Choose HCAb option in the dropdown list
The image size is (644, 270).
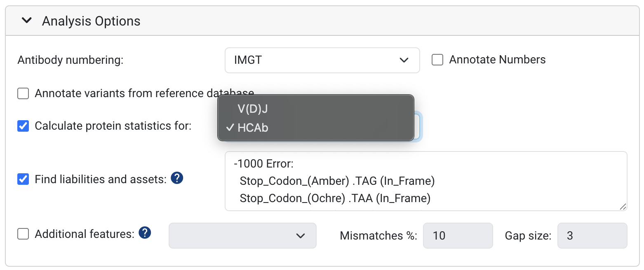coord(253,128)
